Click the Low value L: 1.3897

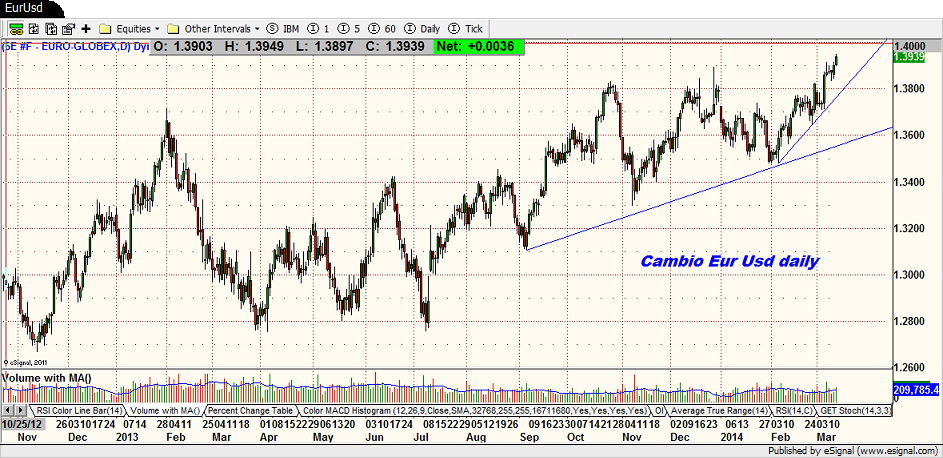click(324, 46)
